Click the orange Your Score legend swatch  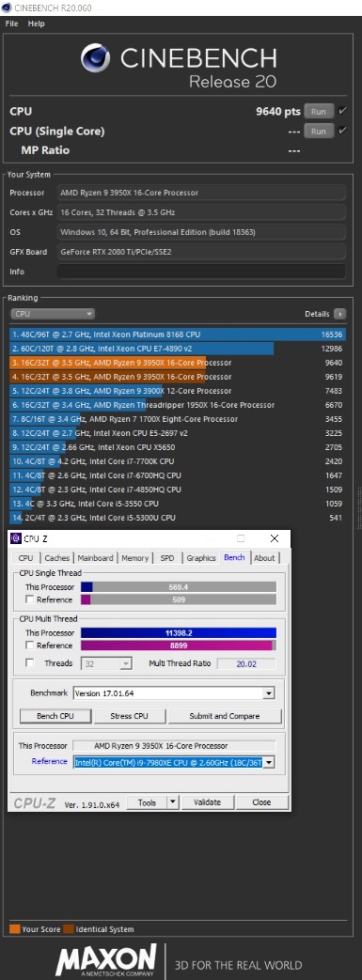15,929
